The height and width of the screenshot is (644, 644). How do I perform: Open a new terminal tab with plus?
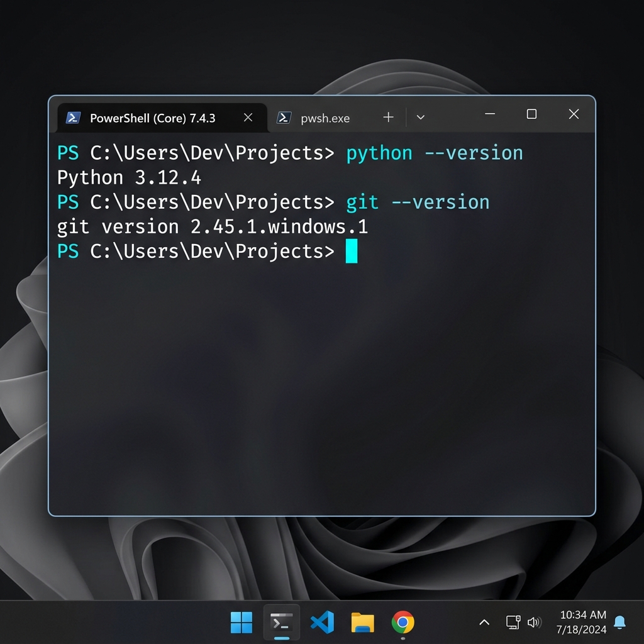pyautogui.click(x=388, y=118)
